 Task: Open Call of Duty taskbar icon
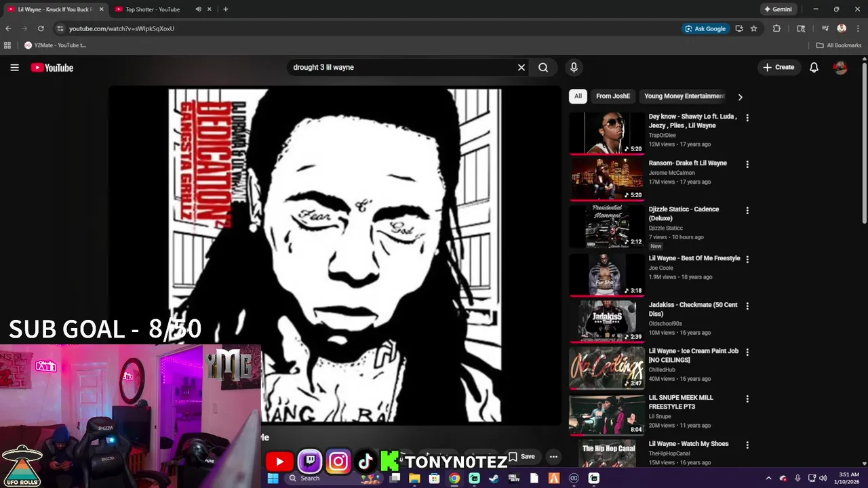coord(514,478)
